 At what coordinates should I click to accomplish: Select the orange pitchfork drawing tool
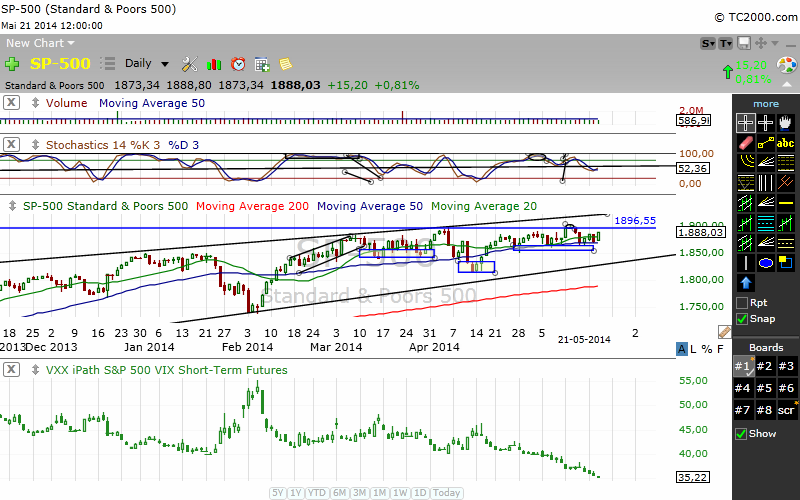point(785,183)
